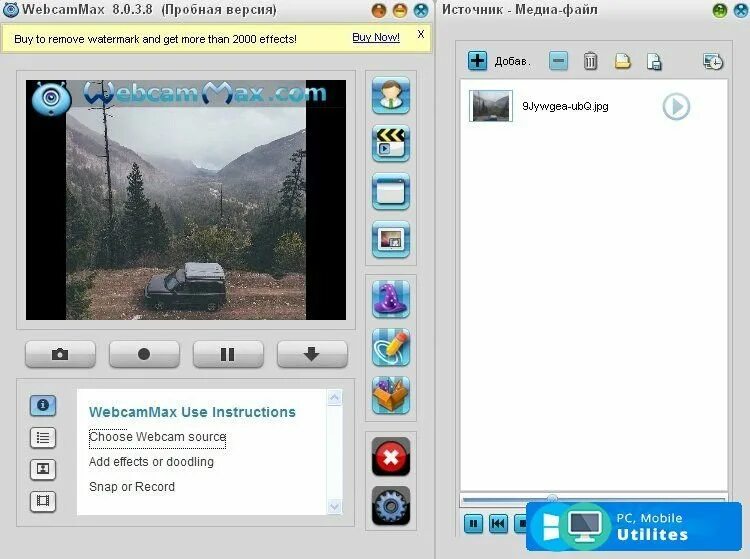The height and width of the screenshot is (559, 750).
Task: Click the orange button in WebcamMax title bar
Action: 379,10
